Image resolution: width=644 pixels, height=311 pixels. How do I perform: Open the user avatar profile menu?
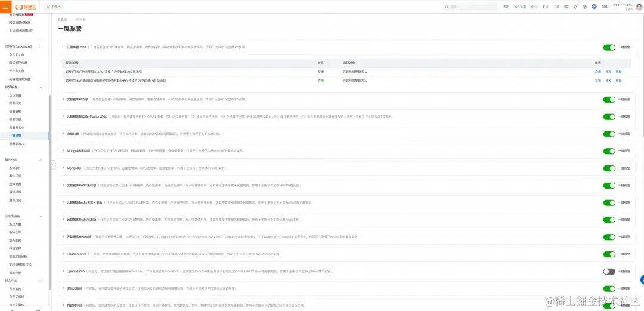(639, 7)
